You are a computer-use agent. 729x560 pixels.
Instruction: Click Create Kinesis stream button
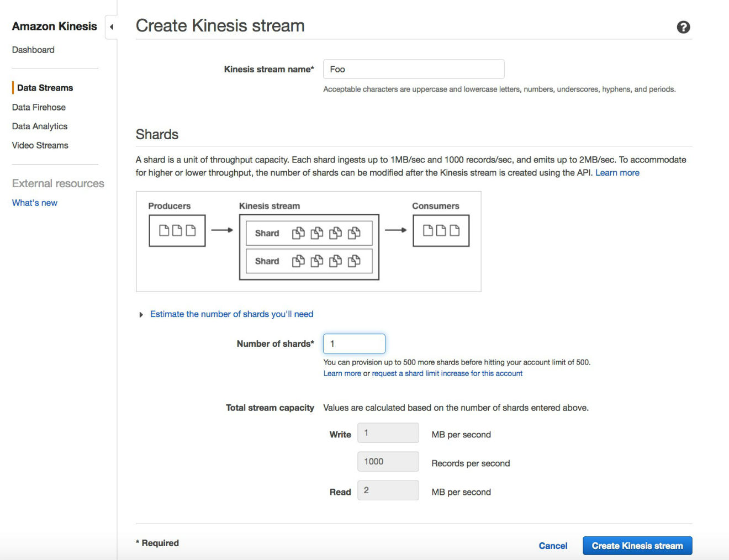click(637, 546)
